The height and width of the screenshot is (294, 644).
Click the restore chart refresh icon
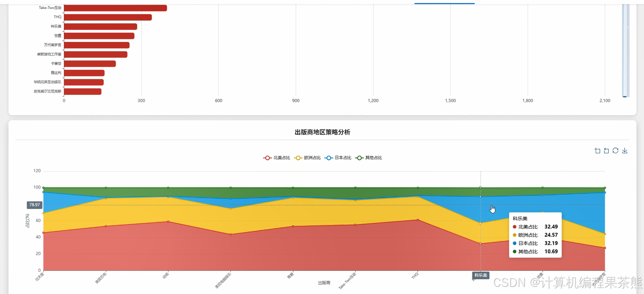[x=615, y=151]
